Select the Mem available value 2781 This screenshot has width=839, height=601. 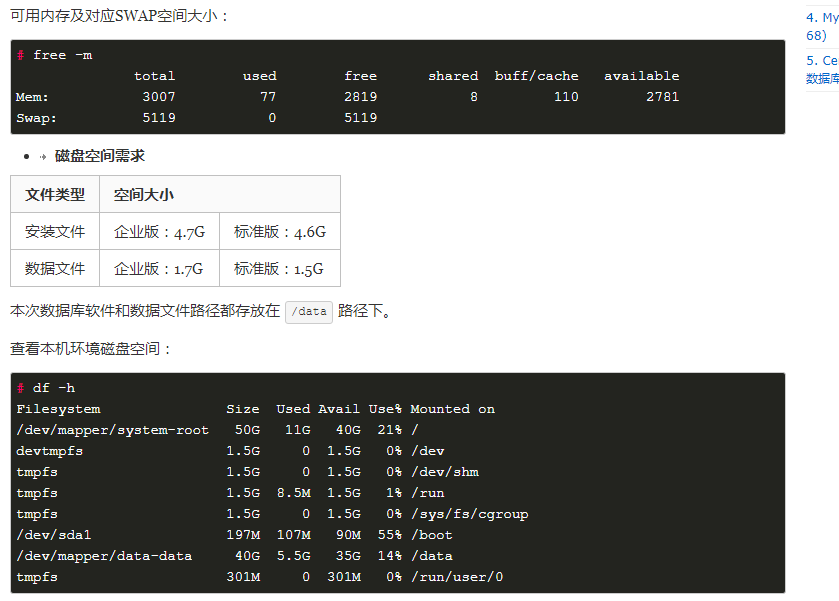pos(662,97)
